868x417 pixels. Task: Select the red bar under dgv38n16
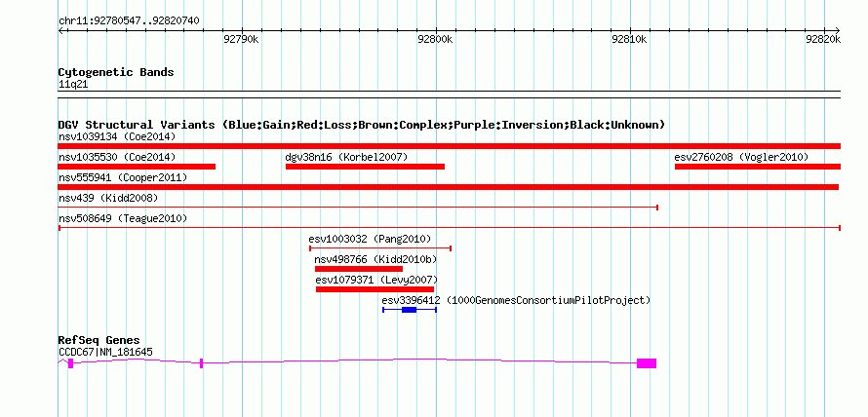pos(366,167)
